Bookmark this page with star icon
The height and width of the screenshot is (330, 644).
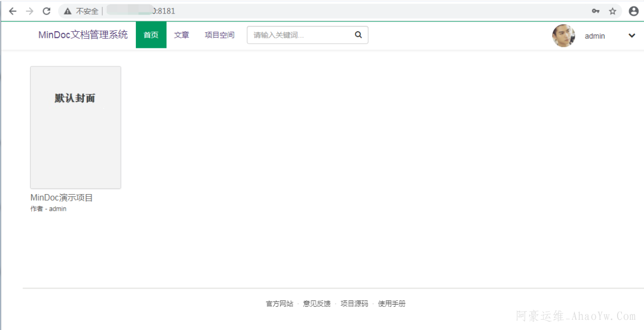pyautogui.click(x=612, y=11)
